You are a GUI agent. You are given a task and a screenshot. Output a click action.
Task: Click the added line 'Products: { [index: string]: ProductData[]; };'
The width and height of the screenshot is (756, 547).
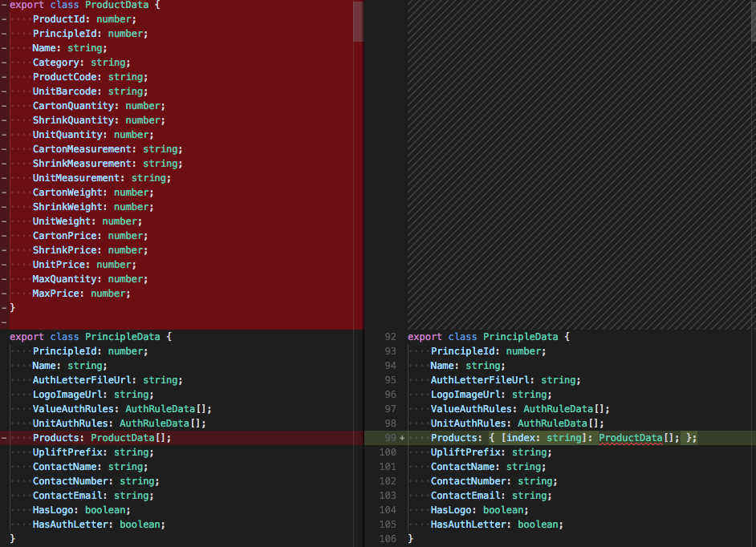563,438
